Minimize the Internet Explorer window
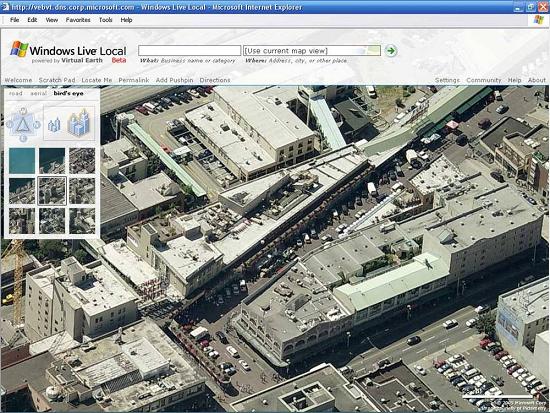 518,7
